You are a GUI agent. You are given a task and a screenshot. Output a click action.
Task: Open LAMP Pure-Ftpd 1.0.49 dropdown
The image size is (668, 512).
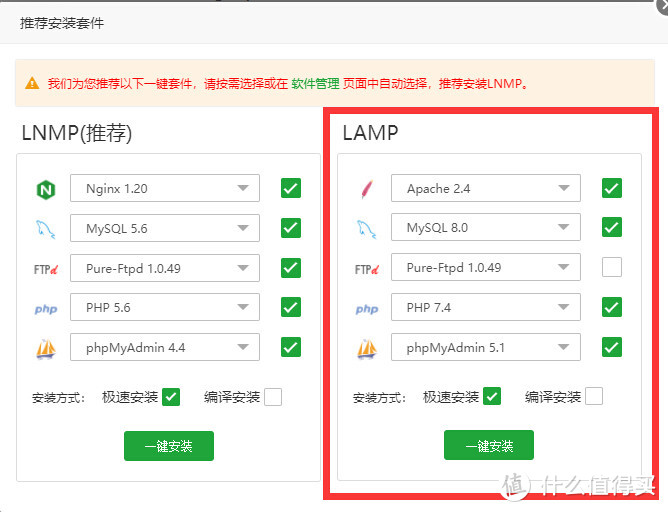(486, 267)
